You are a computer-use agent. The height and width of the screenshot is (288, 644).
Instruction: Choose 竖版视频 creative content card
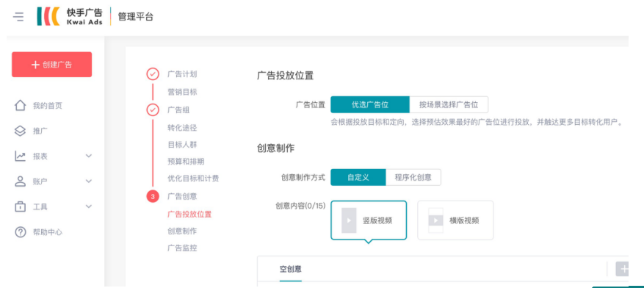tap(369, 220)
